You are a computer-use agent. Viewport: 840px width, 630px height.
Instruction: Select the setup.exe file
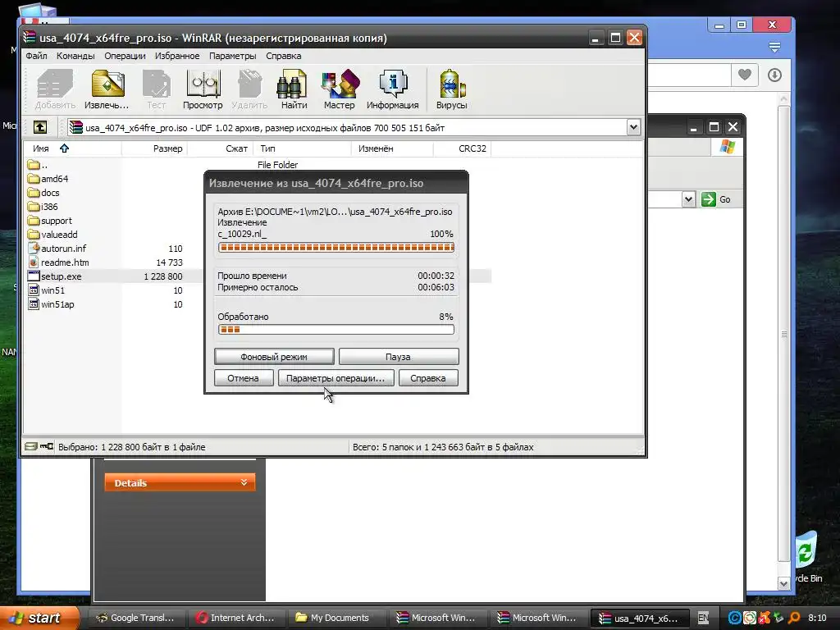(55, 276)
